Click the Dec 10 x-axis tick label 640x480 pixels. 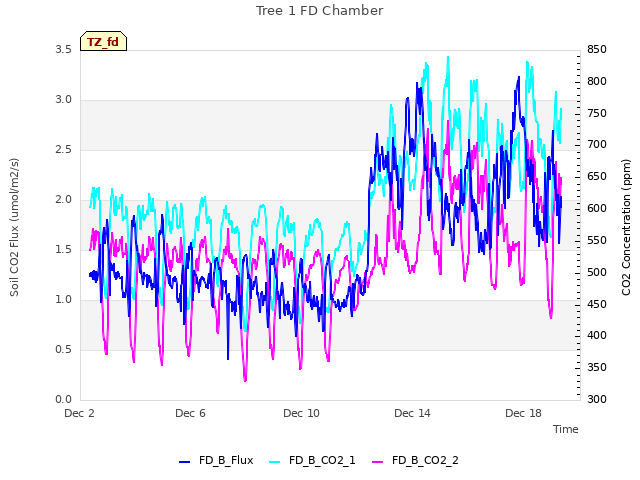coord(301,413)
